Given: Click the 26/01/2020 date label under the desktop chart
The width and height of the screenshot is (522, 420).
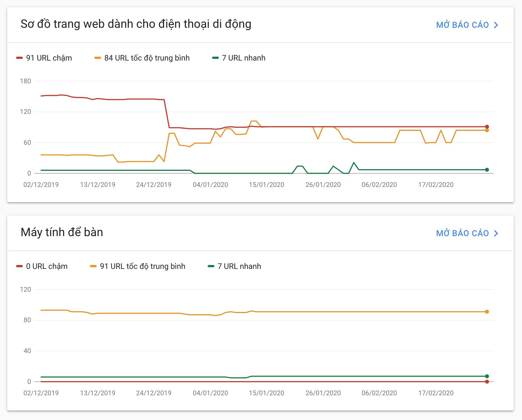Looking at the screenshot, I should 323,393.
